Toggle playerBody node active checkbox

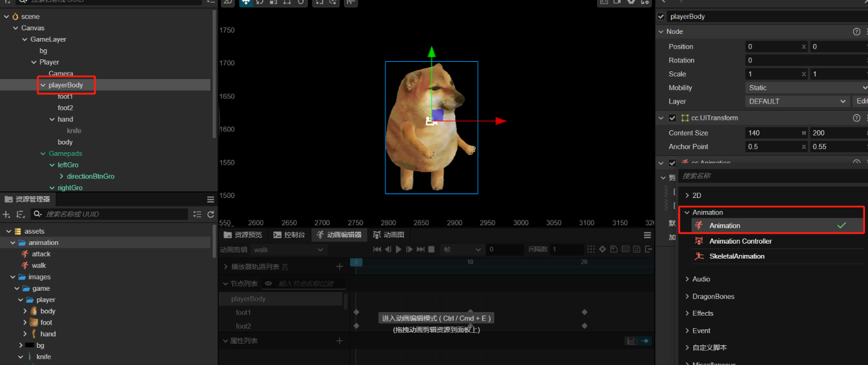[x=661, y=17]
